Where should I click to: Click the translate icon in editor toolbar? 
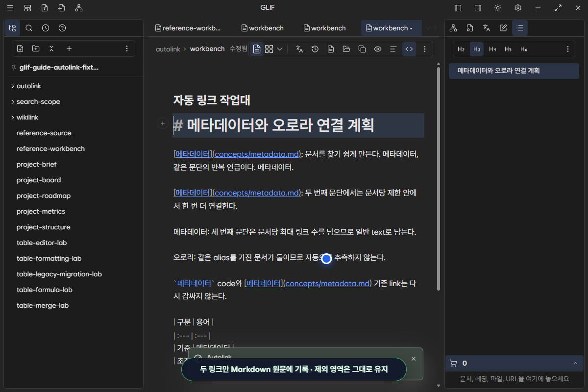(299, 49)
